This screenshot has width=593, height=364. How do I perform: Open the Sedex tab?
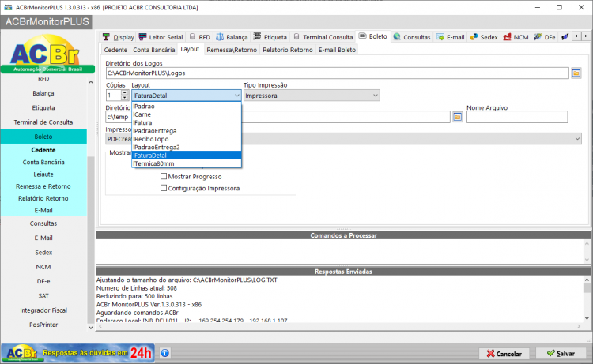point(484,37)
